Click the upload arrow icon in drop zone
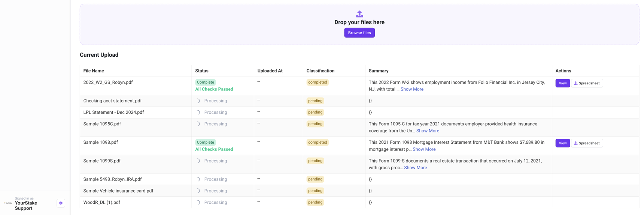 tap(359, 14)
